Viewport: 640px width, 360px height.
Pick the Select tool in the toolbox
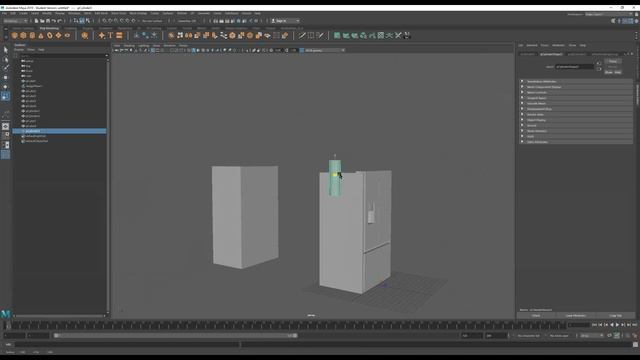click(x=6, y=50)
